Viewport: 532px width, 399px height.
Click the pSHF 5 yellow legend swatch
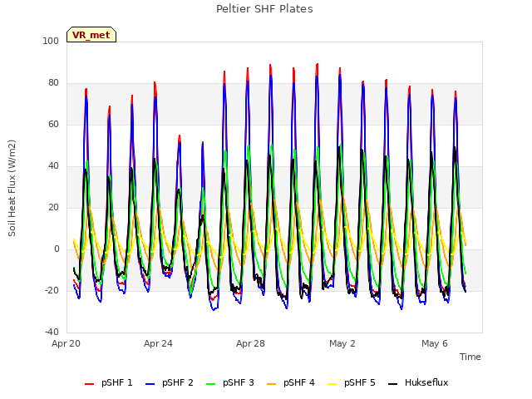coord(332,384)
